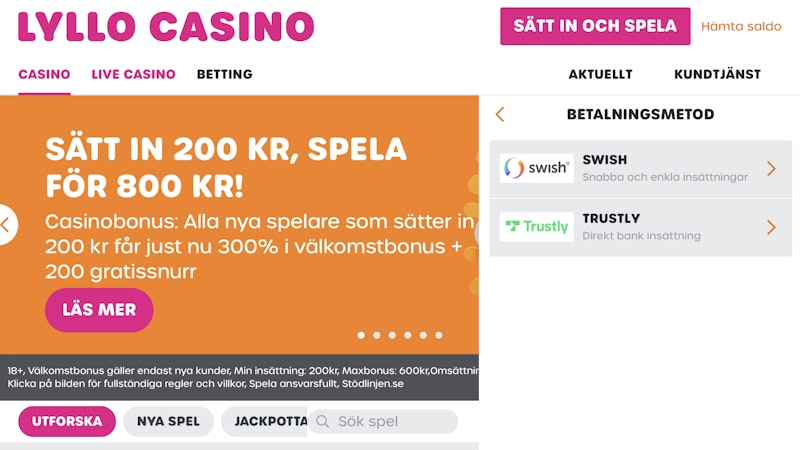
Task: Go back using the orange back arrow
Action: coord(500,115)
